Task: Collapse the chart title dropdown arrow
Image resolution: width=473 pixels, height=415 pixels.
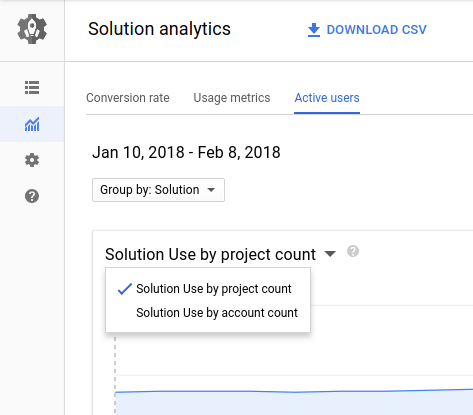Action: [330, 254]
